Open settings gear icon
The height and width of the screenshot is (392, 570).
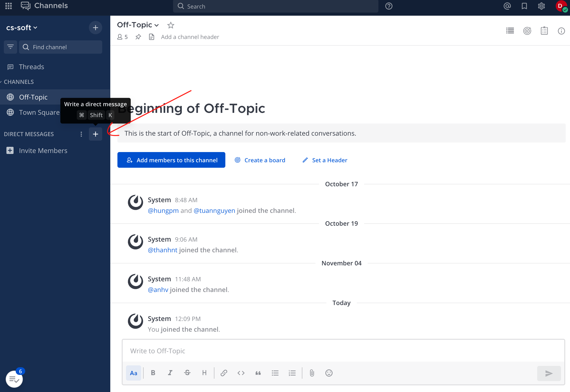point(541,6)
